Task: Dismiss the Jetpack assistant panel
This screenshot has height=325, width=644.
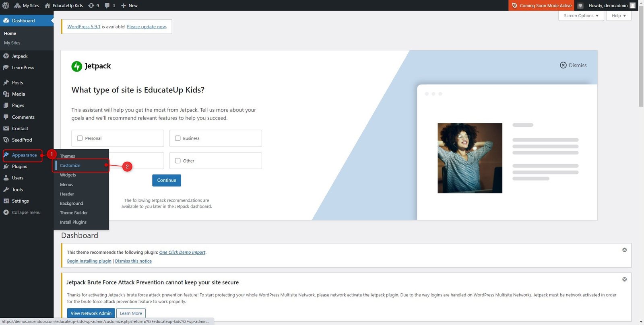Action: pyautogui.click(x=573, y=65)
